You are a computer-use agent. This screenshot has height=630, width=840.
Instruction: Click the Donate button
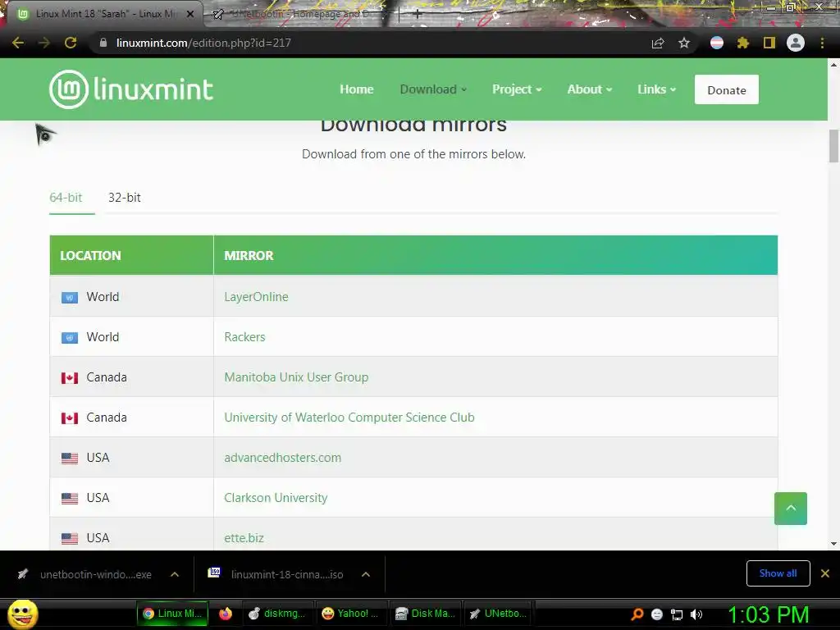tap(727, 89)
